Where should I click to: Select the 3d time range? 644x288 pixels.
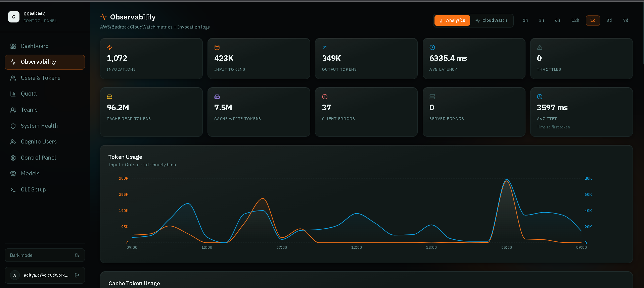609,20
